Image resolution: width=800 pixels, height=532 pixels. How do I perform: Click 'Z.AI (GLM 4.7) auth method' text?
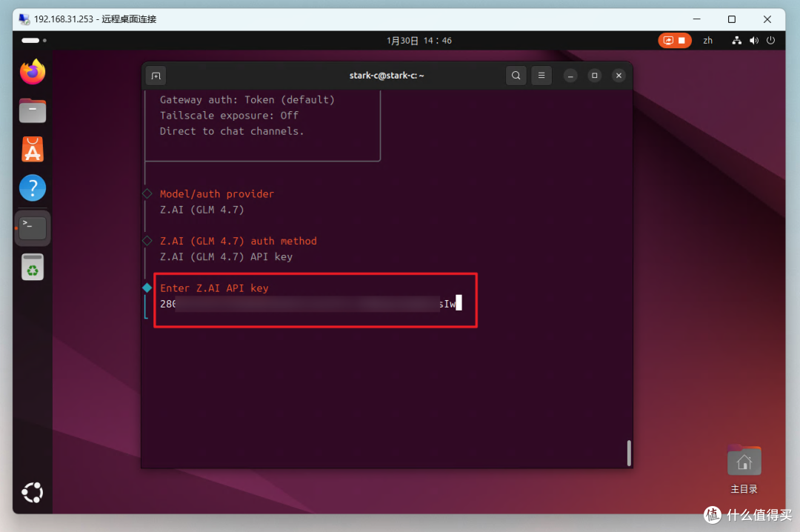coord(239,241)
